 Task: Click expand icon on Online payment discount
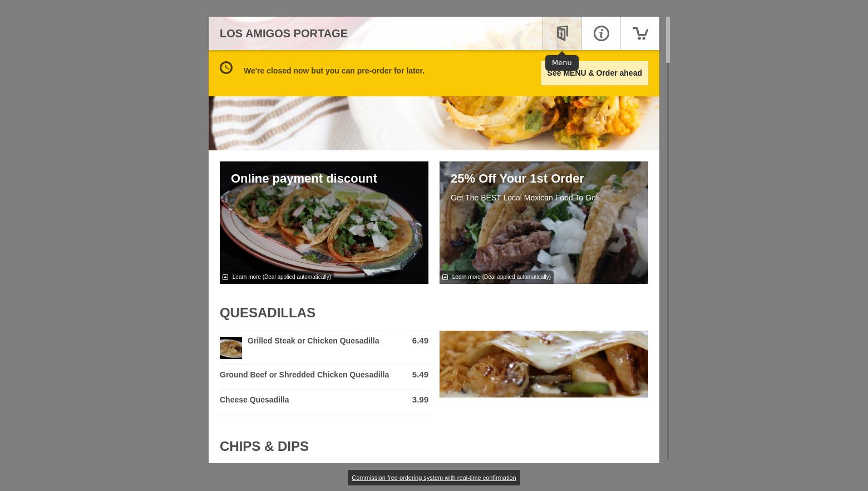click(x=225, y=277)
